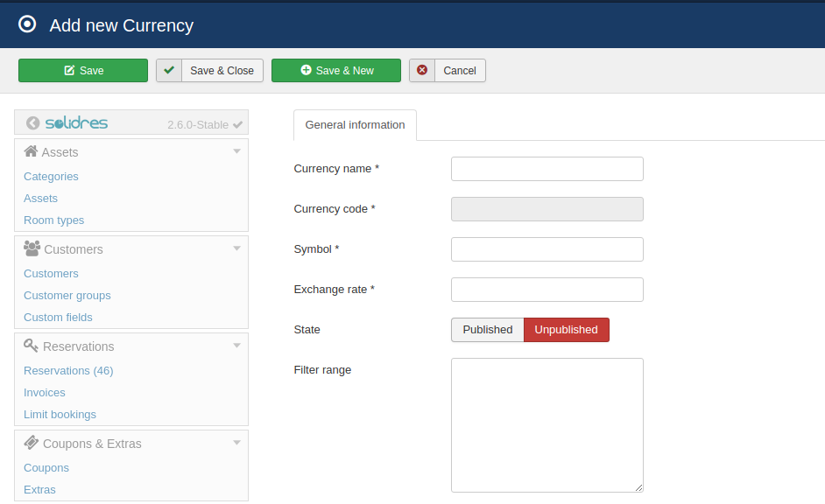This screenshot has height=504, width=825.
Task: Toggle the Coupons & Extras section arrow
Action: tap(236, 443)
